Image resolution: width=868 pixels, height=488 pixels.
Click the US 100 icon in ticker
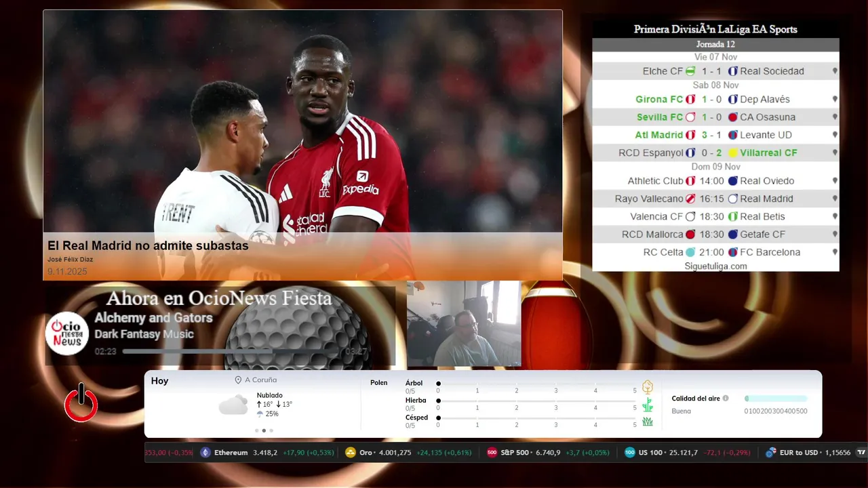pos(630,453)
